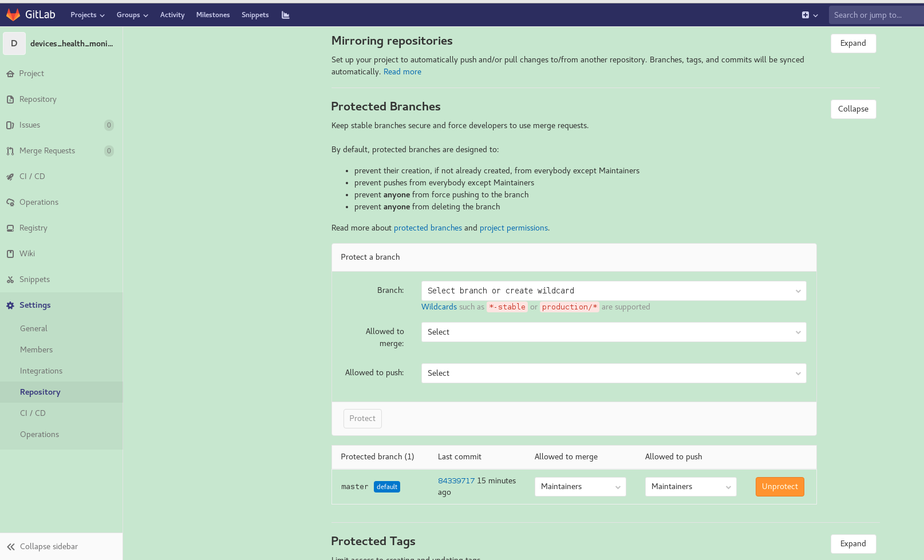The width and height of the screenshot is (924, 560).
Task: Open the Activity page
Action: pyautogui.click(x=172, y=15)
